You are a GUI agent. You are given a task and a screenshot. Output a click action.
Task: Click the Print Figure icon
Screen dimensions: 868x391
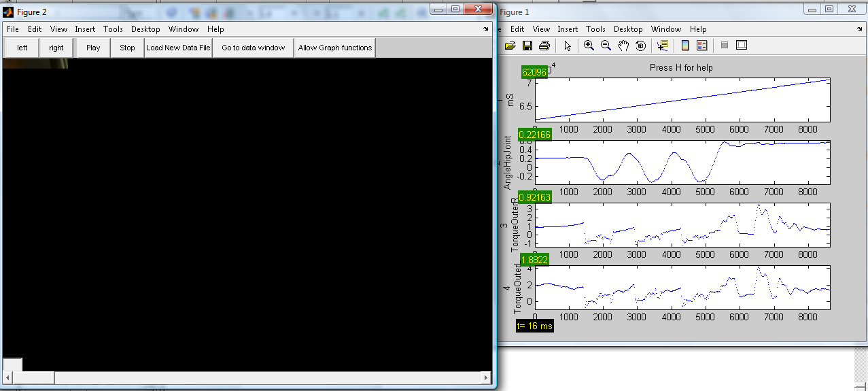pyautogui.click(x=544, y=46)
